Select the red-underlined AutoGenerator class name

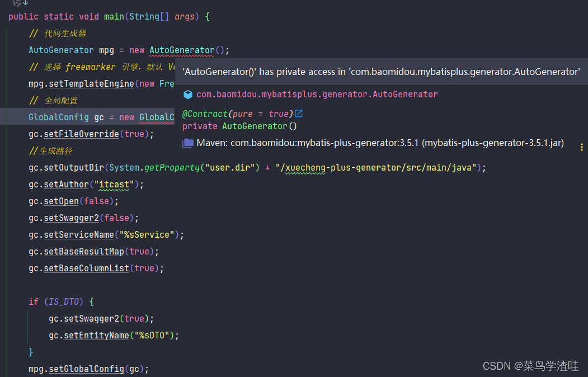pos(179,50)
